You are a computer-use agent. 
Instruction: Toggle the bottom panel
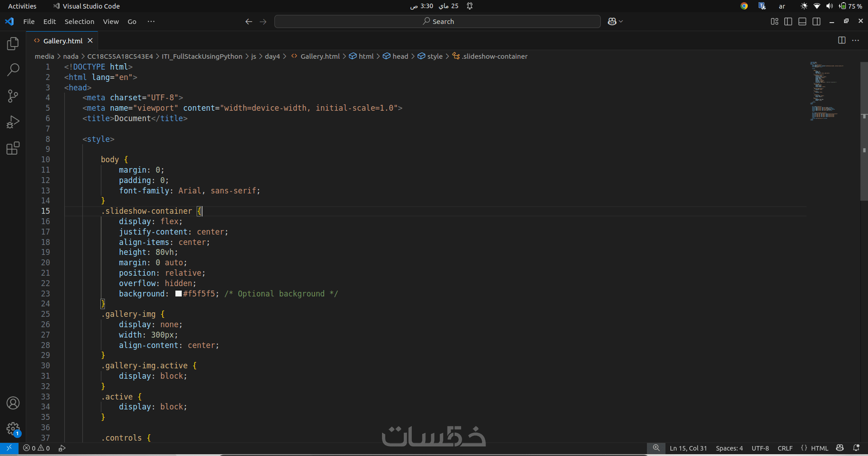point(802,21)
